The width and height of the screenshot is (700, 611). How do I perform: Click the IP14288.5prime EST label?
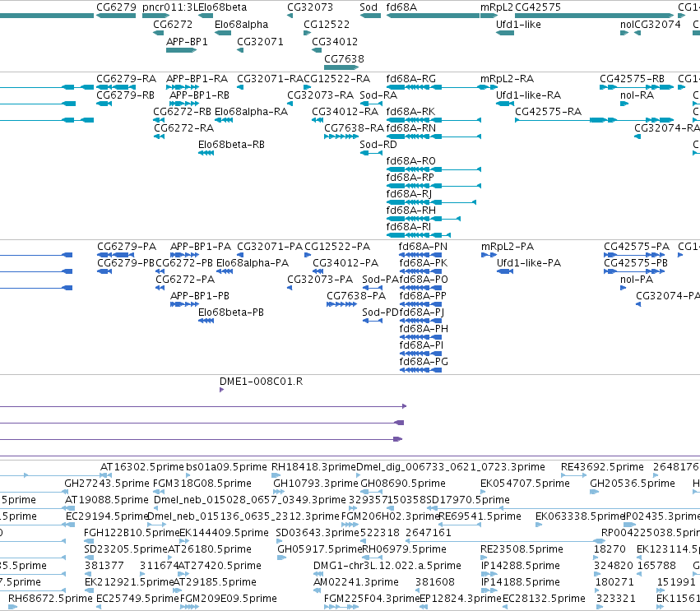[520, 566]
